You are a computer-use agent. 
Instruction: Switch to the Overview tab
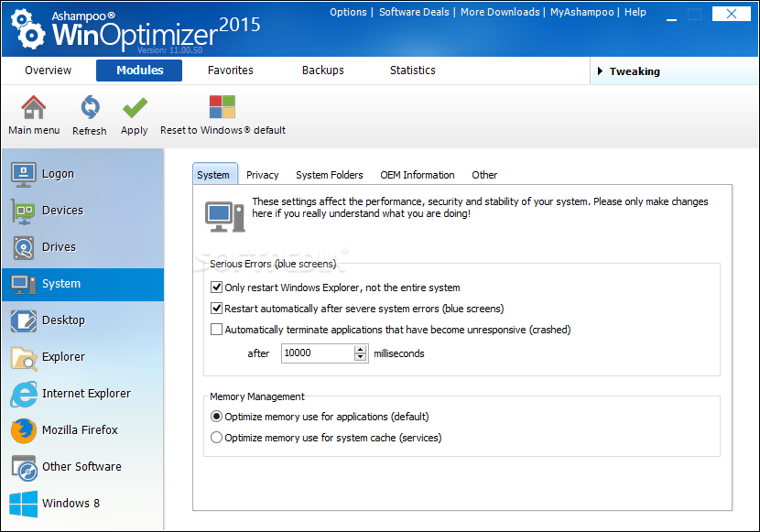pyautogui.click(x=48, y=71)
